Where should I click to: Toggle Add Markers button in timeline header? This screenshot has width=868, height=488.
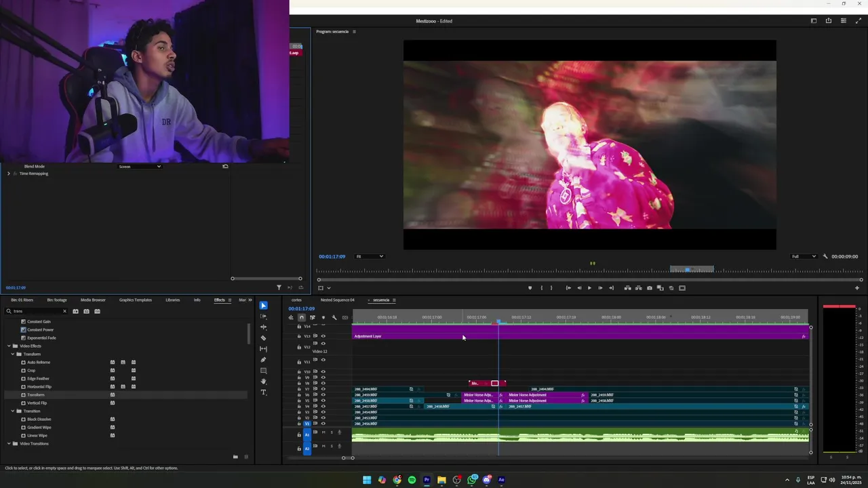(323, 317)
